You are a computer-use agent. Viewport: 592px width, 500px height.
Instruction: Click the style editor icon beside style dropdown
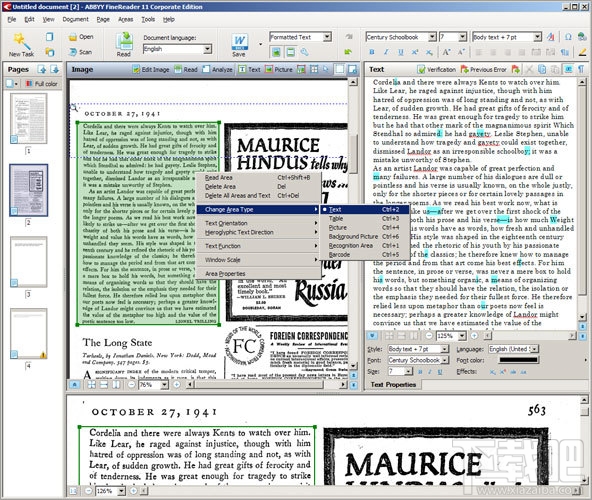click(551, 37)
